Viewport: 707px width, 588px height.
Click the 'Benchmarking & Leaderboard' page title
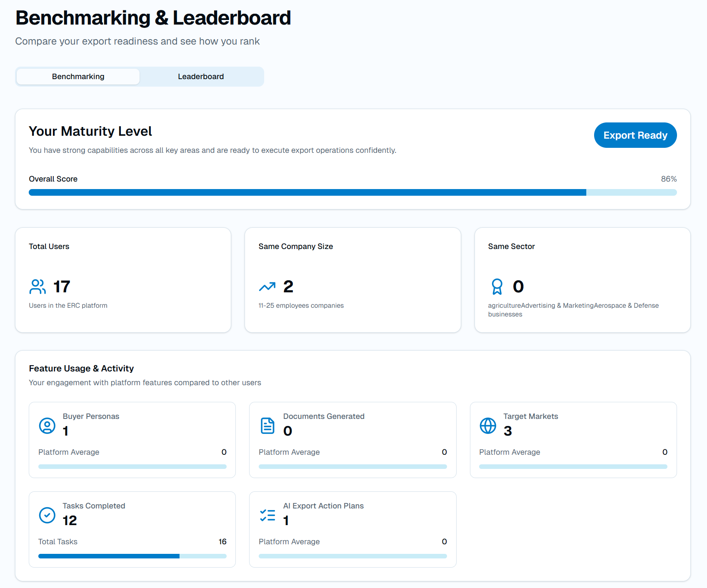pos(153,18)
